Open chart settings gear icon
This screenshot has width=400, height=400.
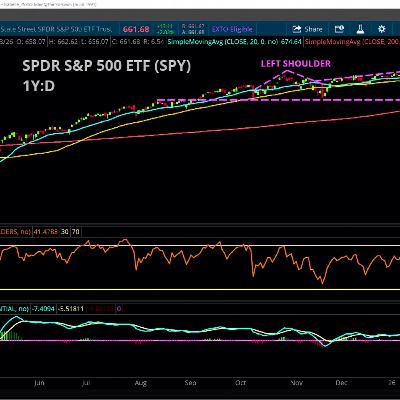[382, 29]
